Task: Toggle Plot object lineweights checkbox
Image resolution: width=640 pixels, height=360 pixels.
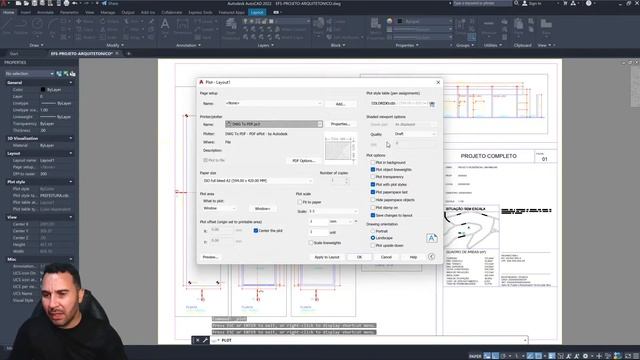Action: pos(373,169)
